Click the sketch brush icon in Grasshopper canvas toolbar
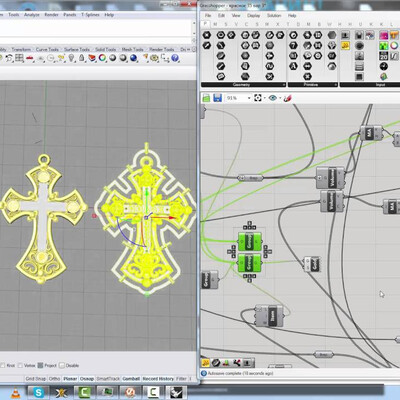This screenshot has width=400, height=400. point(288,98)
